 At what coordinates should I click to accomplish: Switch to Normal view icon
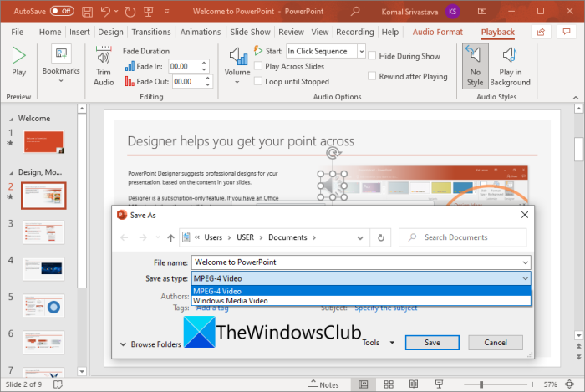click(x=363, y=384)
